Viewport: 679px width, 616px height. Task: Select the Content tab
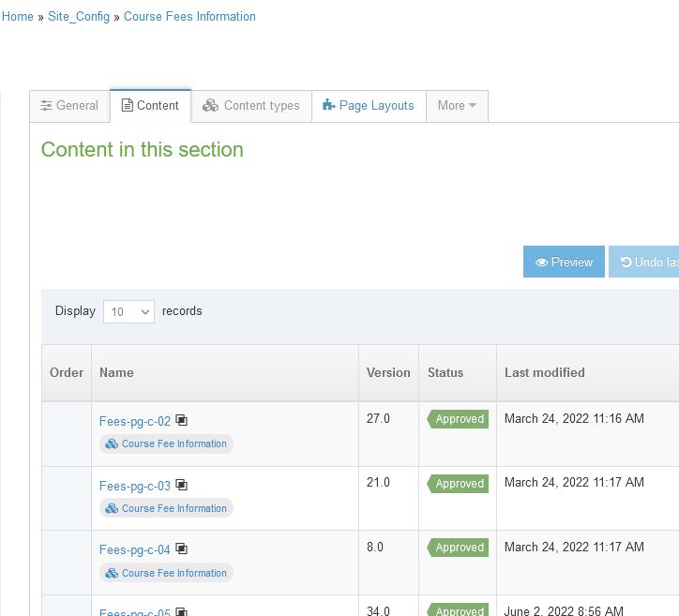click(x=150, y=106)
